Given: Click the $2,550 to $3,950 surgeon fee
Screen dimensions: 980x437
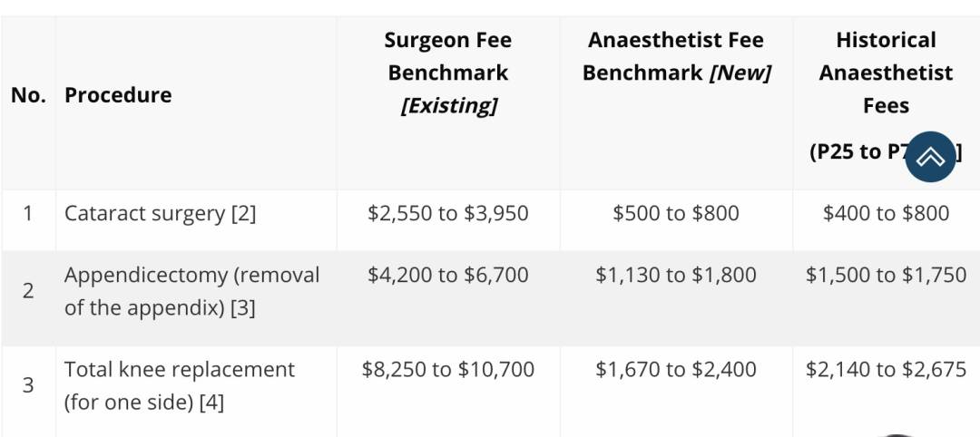Looking at the screenshot, I should (447, 214).
